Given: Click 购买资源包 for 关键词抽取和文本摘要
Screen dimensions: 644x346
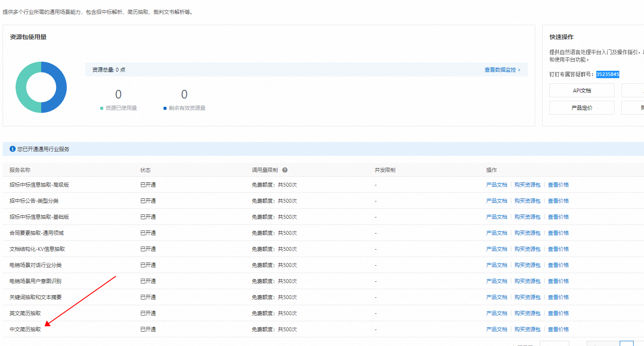Looking at the screenshot, I should [527, 297].
